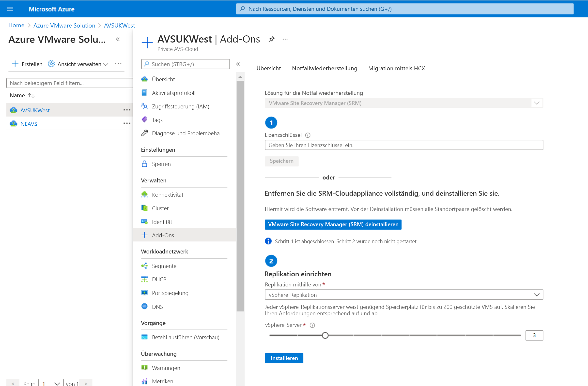
Task: Collapse the resource menu sidebar
Action: point(238,64)
